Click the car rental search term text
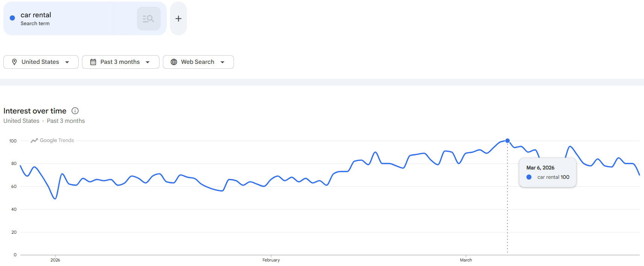 point(36,15)
